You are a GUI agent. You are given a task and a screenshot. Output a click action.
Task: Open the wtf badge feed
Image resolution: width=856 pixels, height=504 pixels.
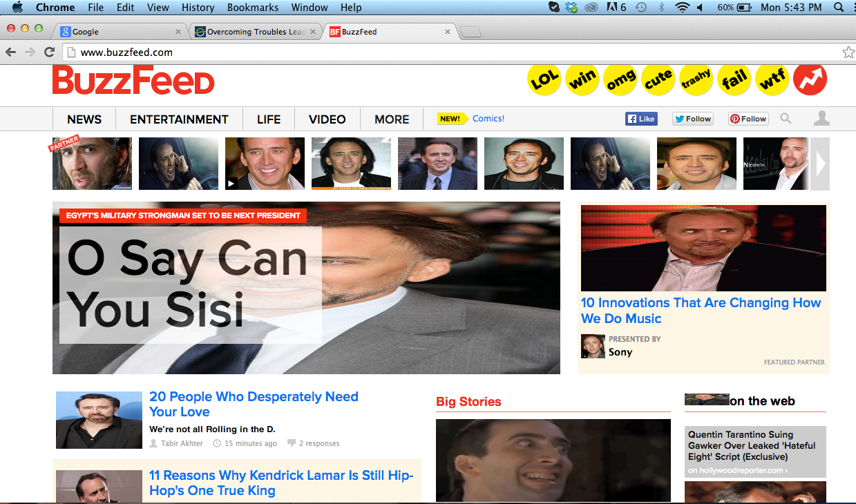pos(772,79)
